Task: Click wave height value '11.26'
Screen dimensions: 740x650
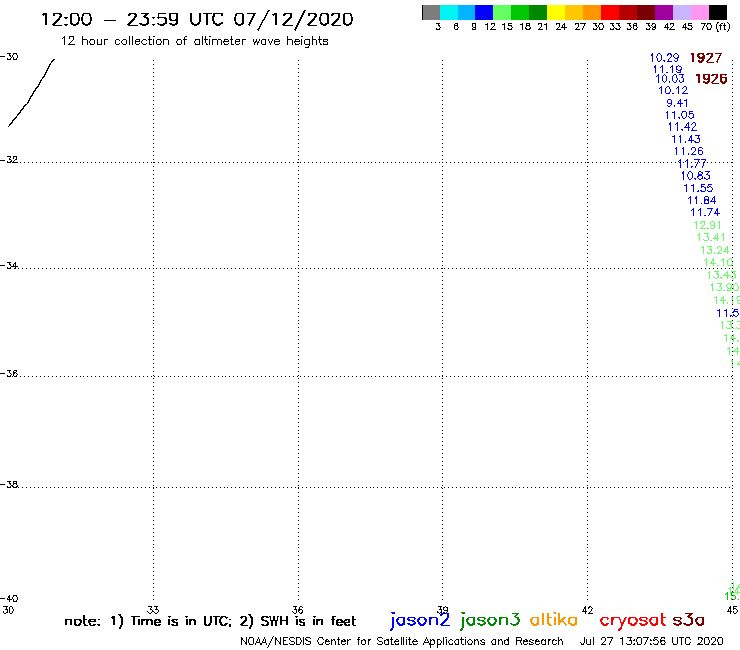Action: pos(689,152)
